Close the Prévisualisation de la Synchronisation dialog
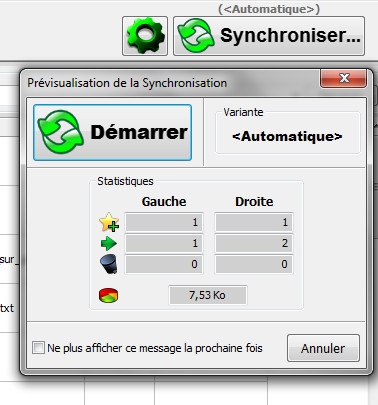Image resolution: width=378 pixels, height=405 pixels. 343,79
